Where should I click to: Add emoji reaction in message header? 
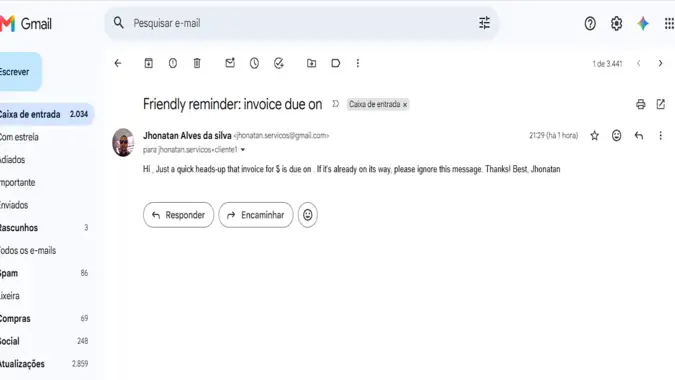(616, 136)
